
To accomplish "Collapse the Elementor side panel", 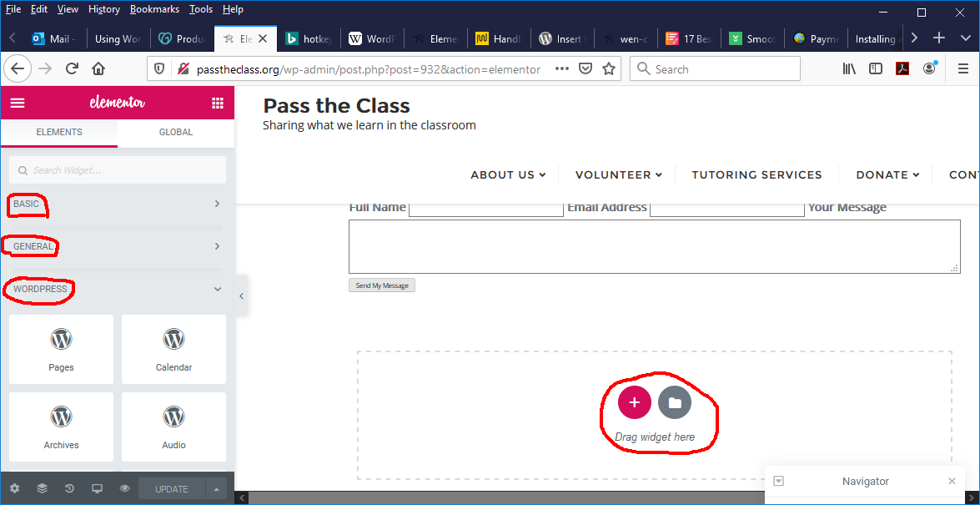I will (x=241, y=296).
